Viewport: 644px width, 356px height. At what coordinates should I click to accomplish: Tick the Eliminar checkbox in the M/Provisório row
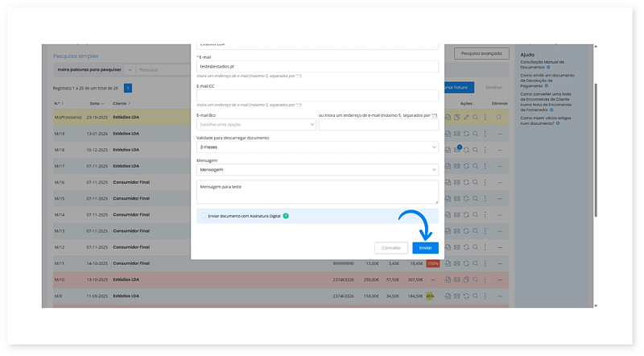pyautogui.click(x=499, y=118)
